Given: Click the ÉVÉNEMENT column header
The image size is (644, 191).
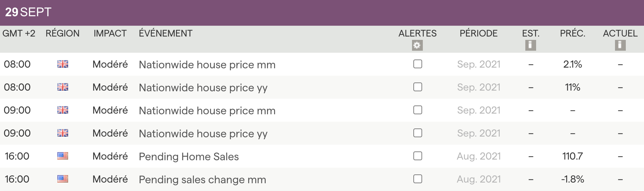Looking at the screenshot, I should click(x=166, y=33).
